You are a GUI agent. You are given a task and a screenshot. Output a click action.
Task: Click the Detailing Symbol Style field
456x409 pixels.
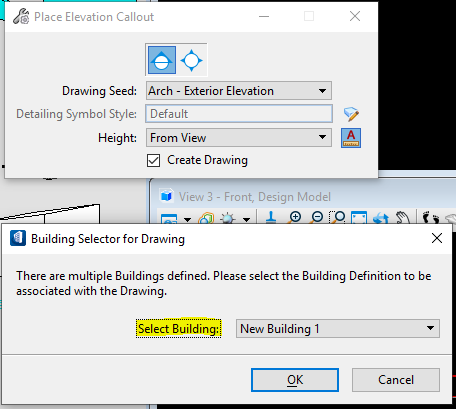click(x=239, y=114)
